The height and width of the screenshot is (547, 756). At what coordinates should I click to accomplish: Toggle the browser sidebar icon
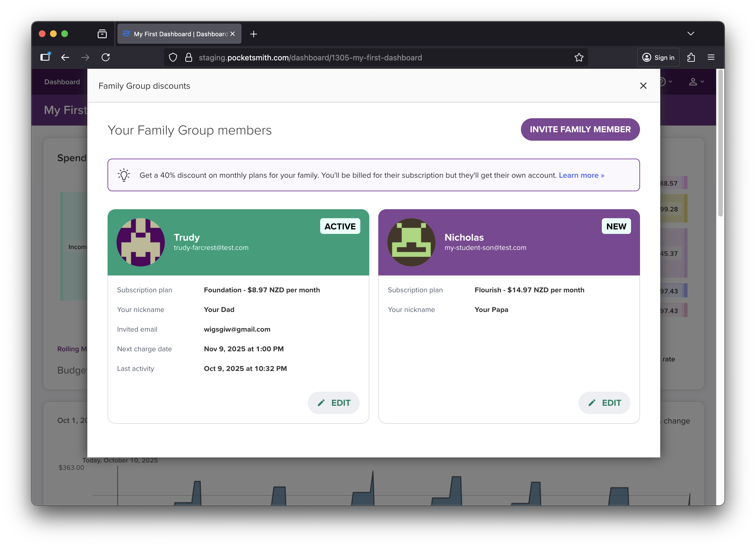click(45, 57)
